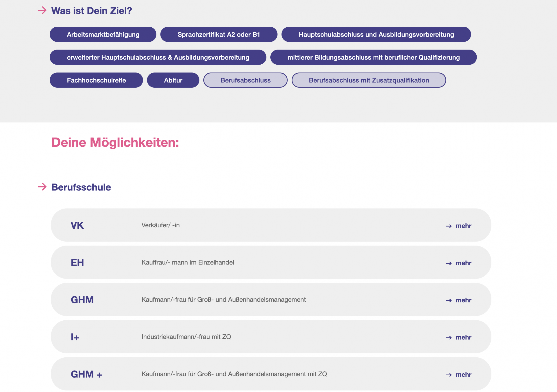Open 'mehr' for Kauffrau/-mann im Einzelhandel
This screenshot has height=392, width=557.
pos(463,263)
